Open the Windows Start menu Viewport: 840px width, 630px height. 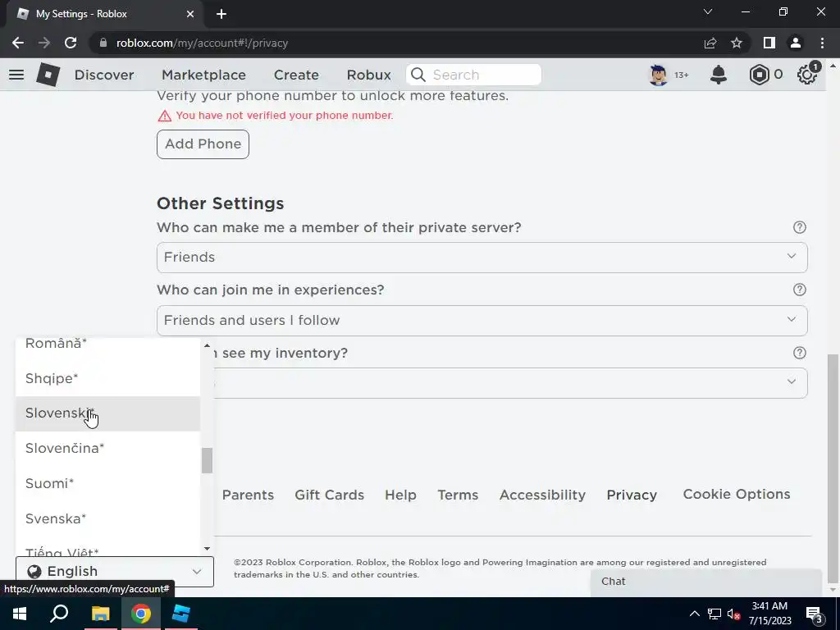coord(20,614)
